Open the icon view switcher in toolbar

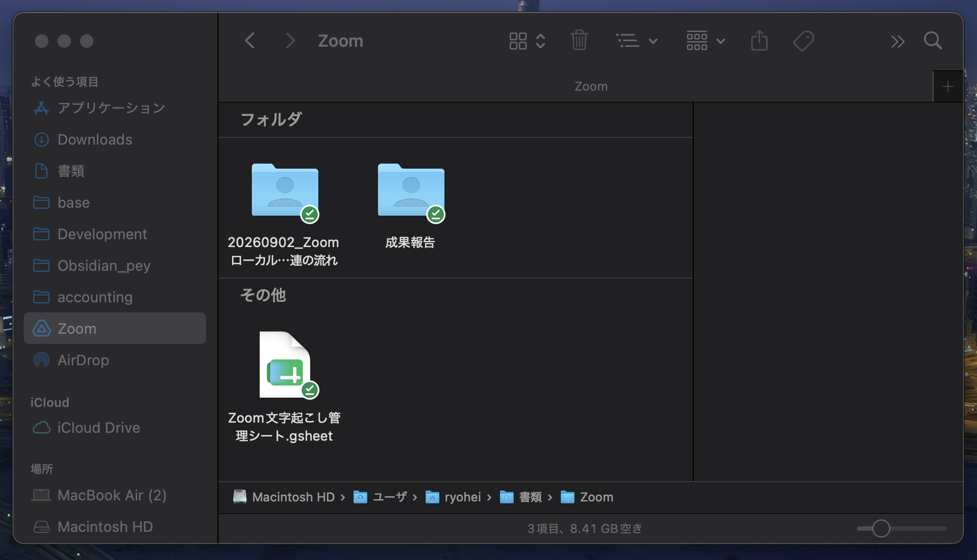527,41
